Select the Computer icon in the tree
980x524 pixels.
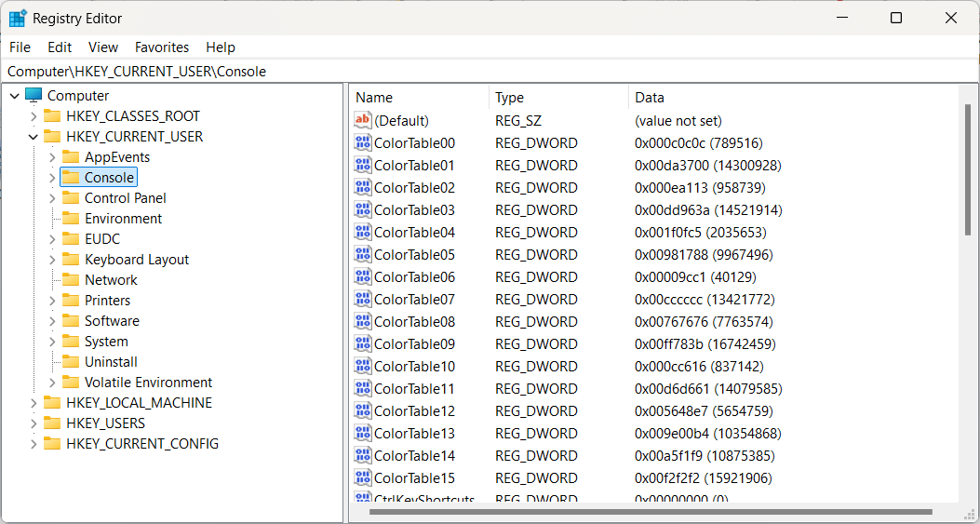(34, 96)
